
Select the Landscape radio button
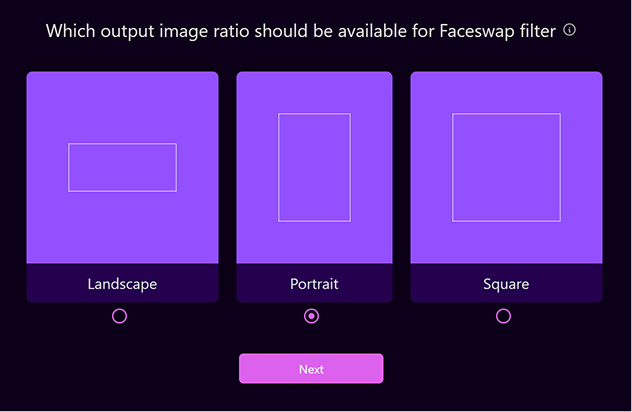pos(120,316)
